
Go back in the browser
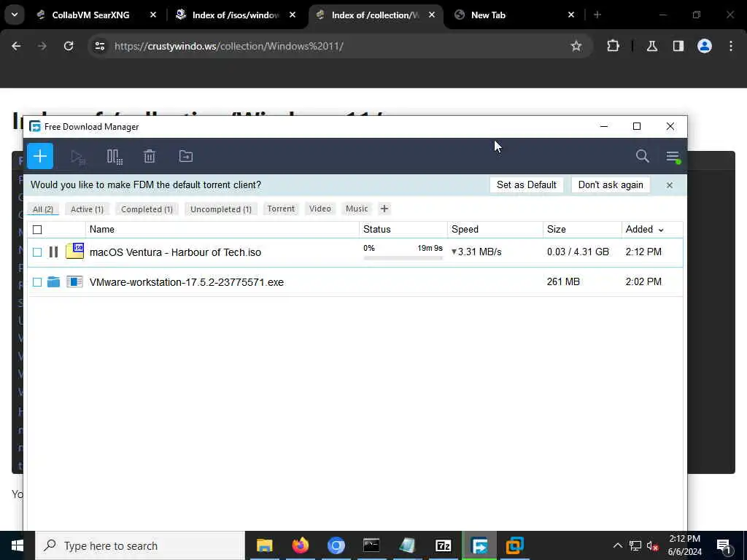point(16,46)
